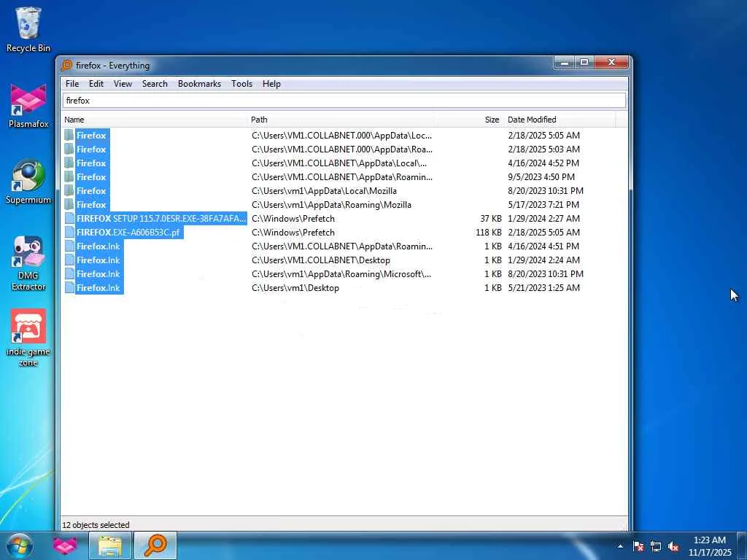Click the search box containing firefox

click(344, 101)
